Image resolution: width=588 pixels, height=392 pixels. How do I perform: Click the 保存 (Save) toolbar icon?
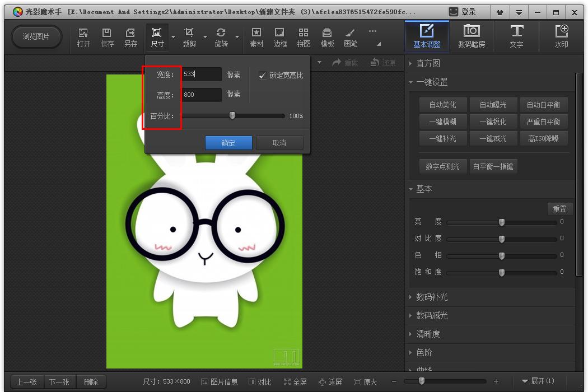pyautogui.click(x=107, y=37)
